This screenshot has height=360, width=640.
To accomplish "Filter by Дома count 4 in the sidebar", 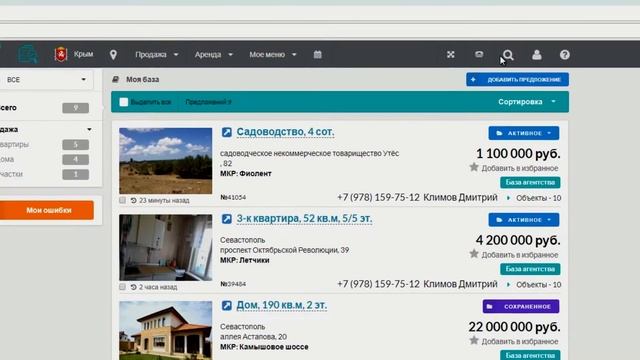I will click(76, 159).
